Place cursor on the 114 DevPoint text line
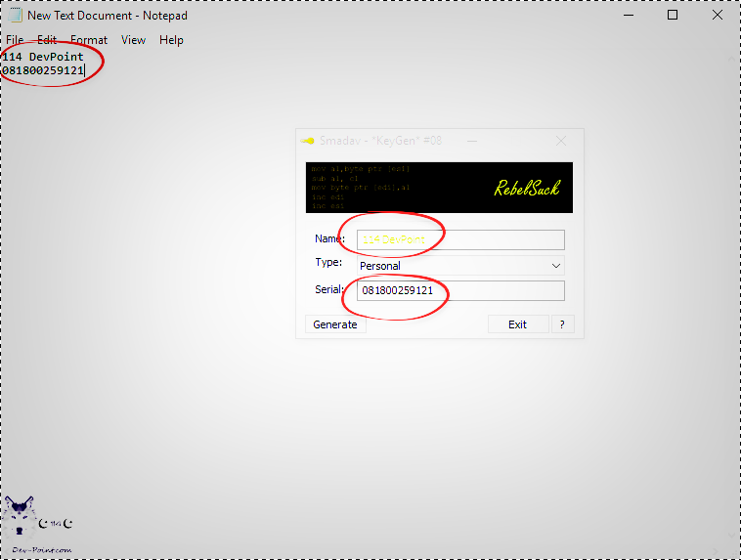The height and width of the screenshot is (560, 741). [x=44, y=57]
